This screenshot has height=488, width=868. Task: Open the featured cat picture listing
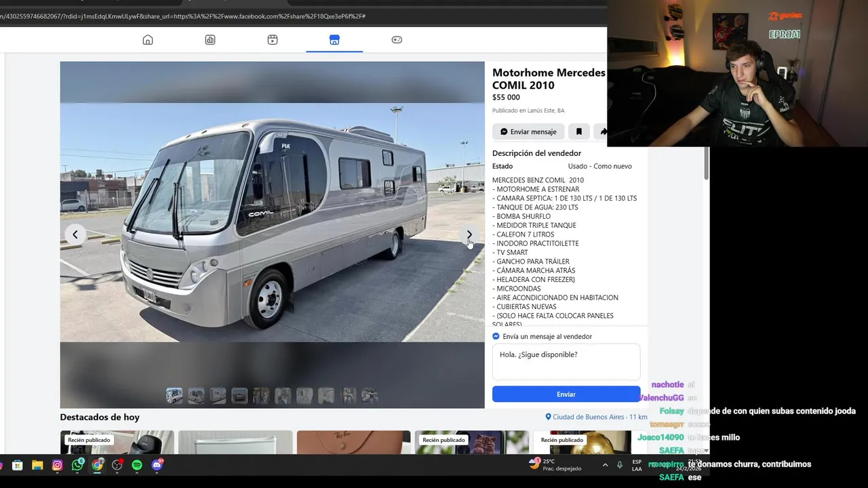click(x=472, y=443)
